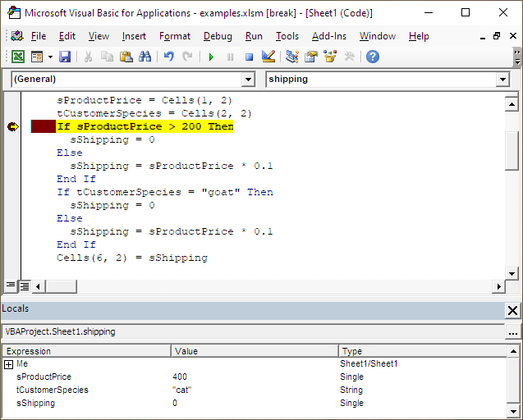Open the Add-Ins menu
This screenshot has height=420, width=523.
point(329,36)
